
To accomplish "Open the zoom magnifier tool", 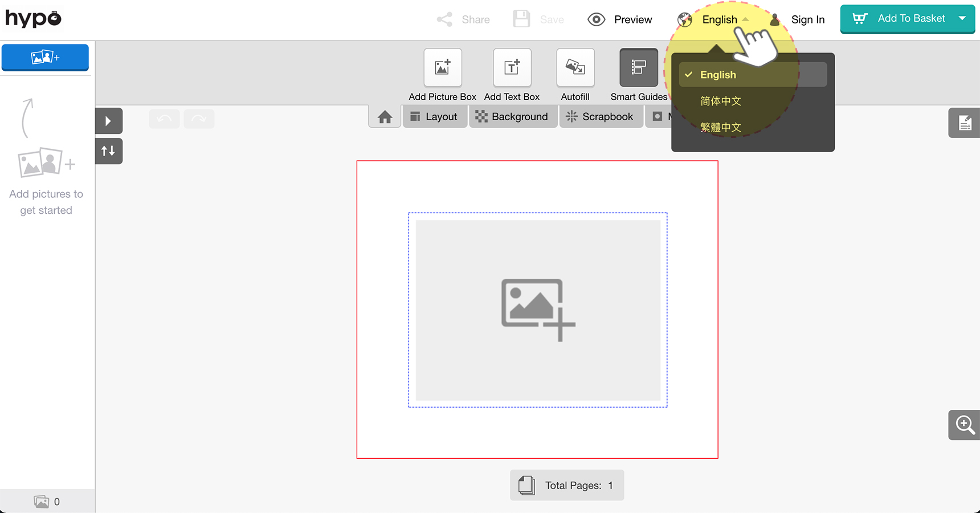I will click(x=964, y=425).
